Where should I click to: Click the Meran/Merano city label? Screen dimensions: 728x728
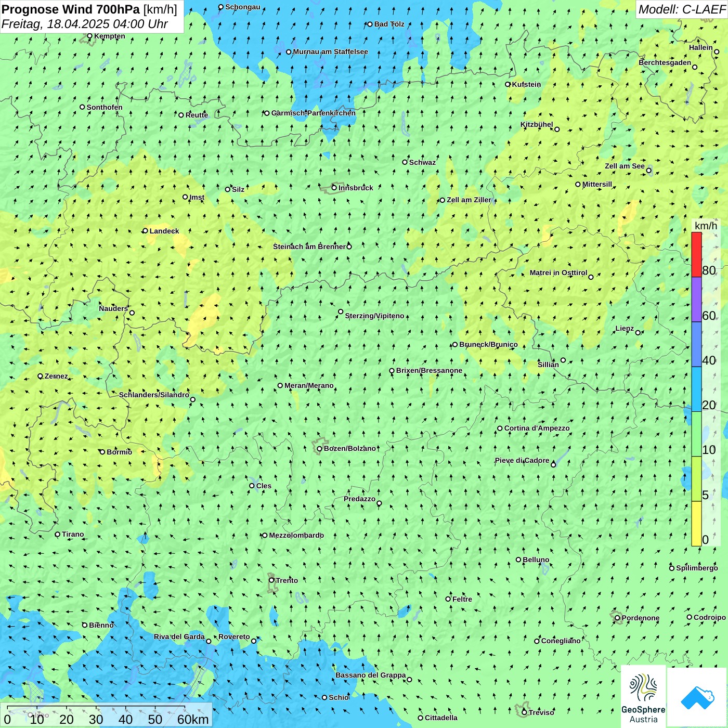pyautogui.click(x=309, y=385)
